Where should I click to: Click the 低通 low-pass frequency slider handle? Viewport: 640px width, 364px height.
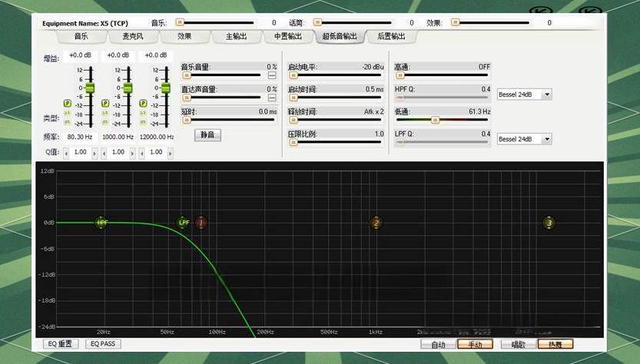tap(435, 121)
